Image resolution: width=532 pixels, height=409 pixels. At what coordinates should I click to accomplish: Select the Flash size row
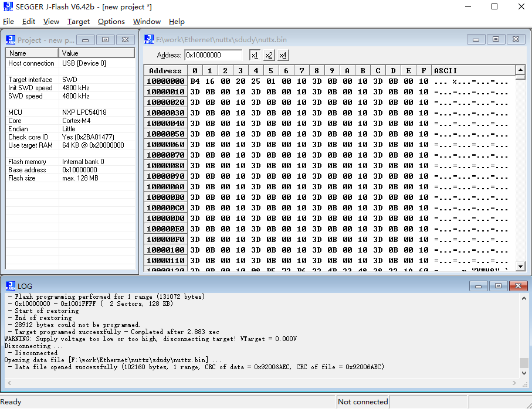click(70, 178)
